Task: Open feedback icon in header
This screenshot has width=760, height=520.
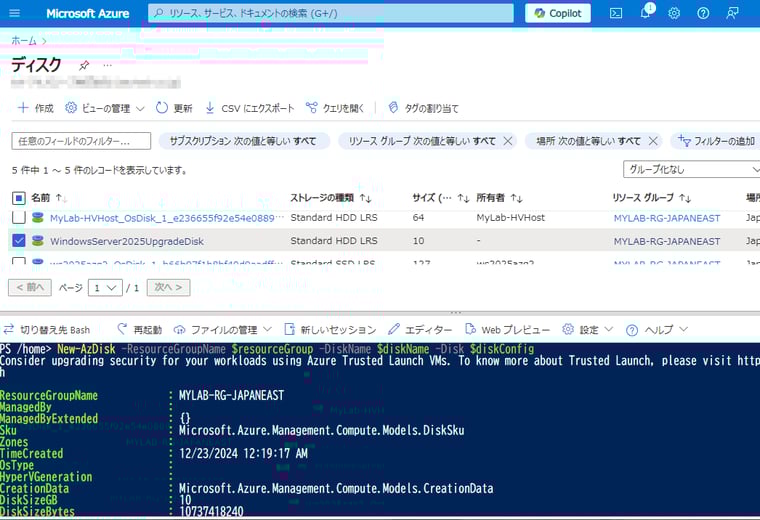Action: click(732, 13)
